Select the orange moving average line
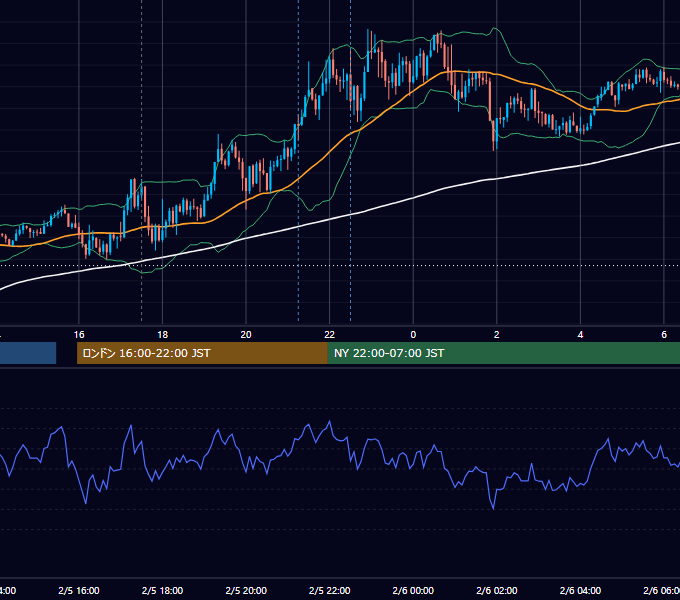 [x=330, y=150]
